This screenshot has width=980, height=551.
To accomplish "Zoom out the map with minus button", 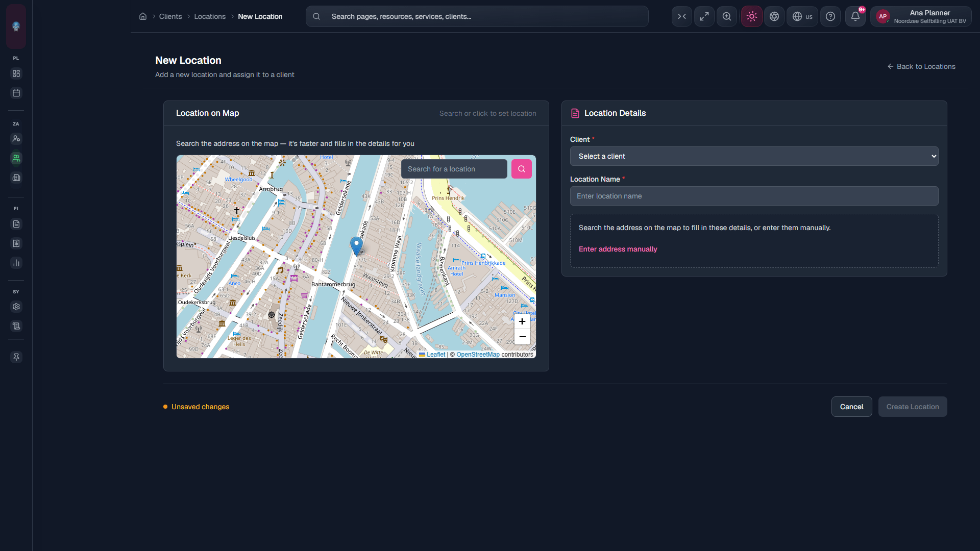I will [522, 337].
